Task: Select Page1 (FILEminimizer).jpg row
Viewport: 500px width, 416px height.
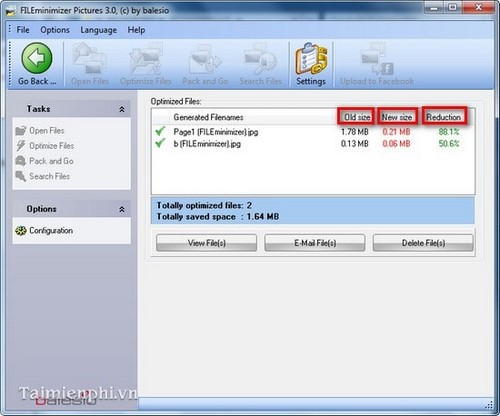Action: coord(313,132)
